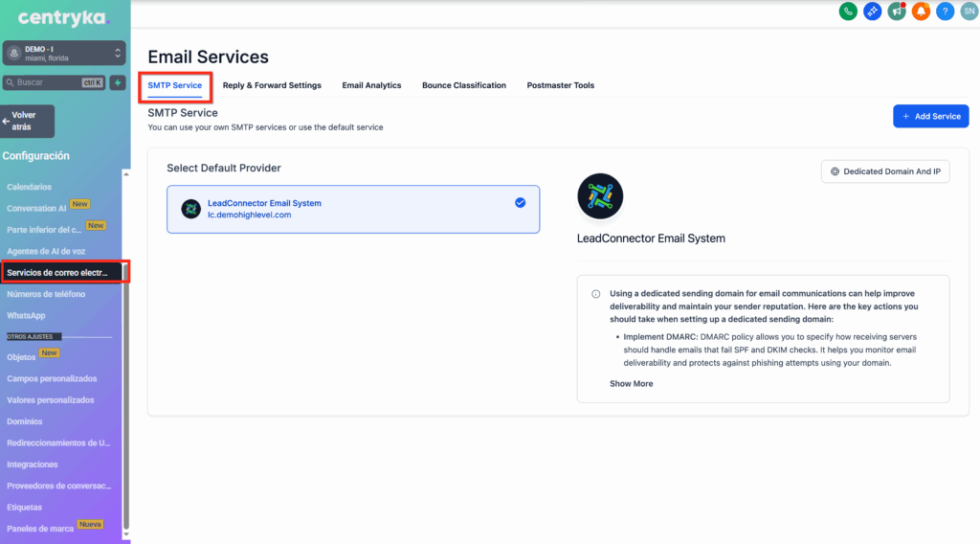
Task: Expand the DEMO - I account switcher
Action: 64,53
